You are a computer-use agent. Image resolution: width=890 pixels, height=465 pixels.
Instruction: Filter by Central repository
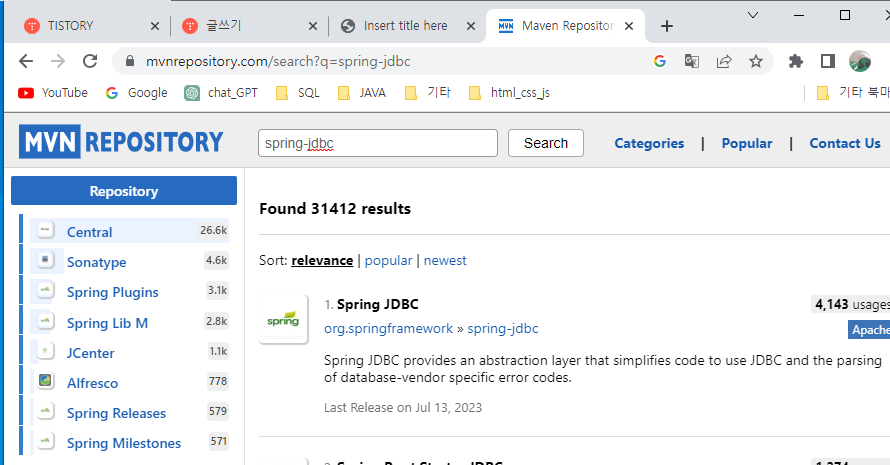[89, 232]
